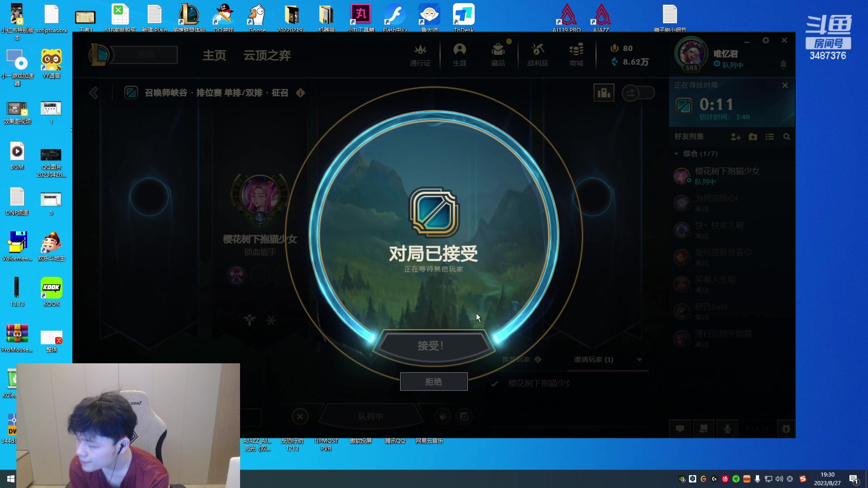Collapse the 综合 (1/7) friend group
The width and height of the screenshot is (868, 488).
[676, 154]
